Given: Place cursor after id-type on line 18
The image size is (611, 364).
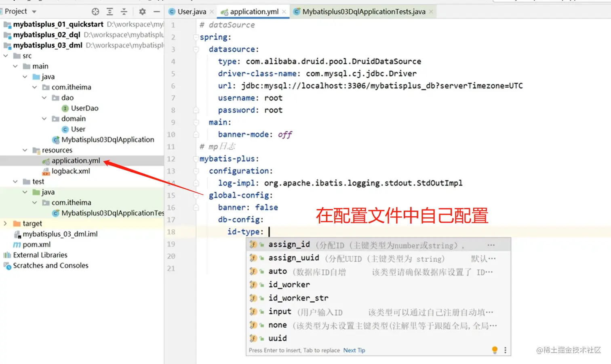Looking at the screenshot, I should [269, 232].
